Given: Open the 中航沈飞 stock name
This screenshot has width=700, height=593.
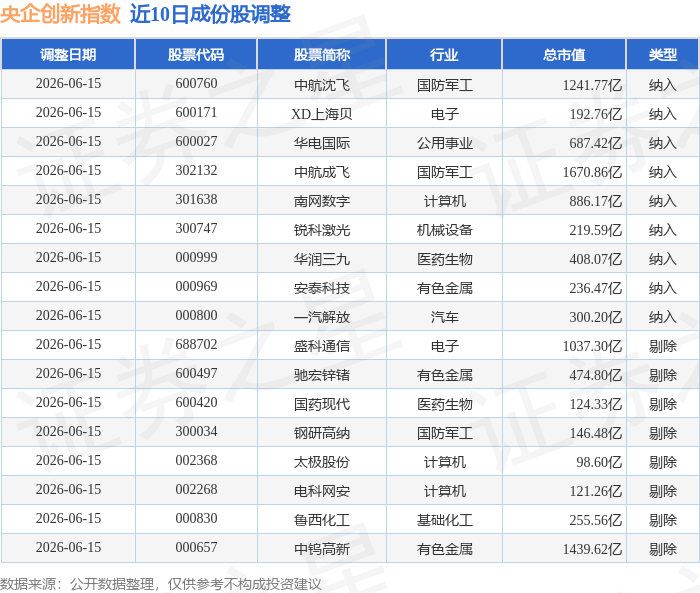Looking at the screenshot, I should click(x=321, y=85).
